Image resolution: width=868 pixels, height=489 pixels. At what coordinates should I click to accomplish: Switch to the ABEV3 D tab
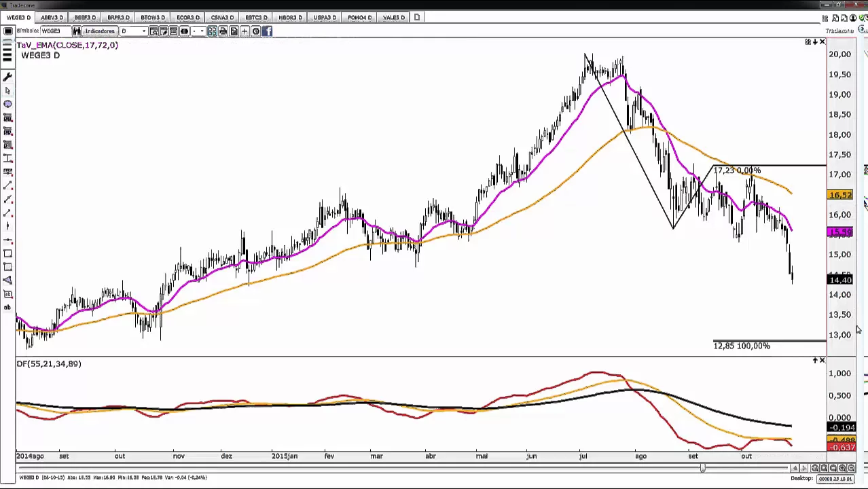point(52,17)
